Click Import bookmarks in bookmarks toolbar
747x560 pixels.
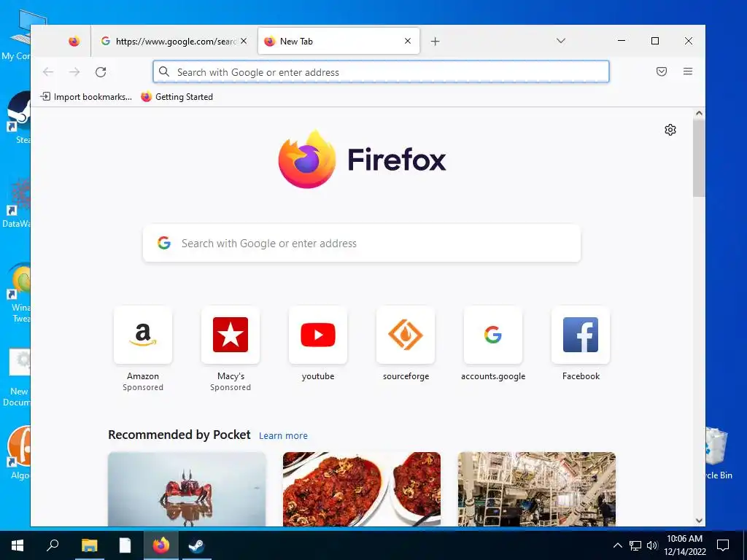point(86,97)
